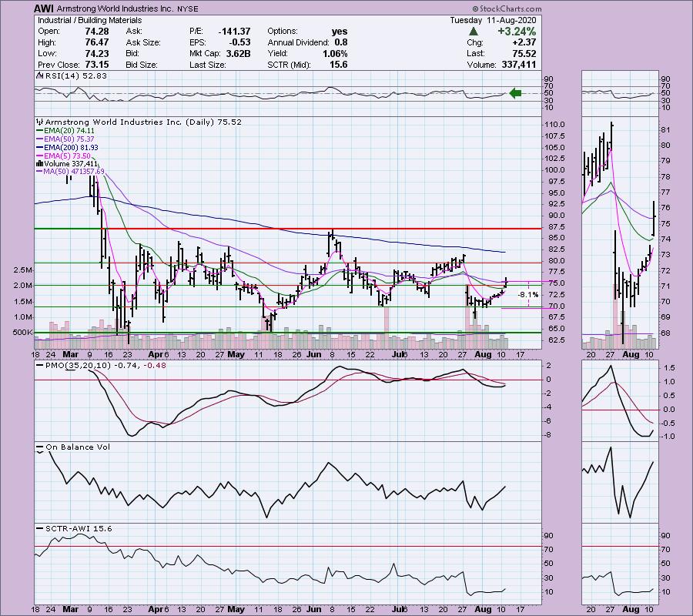Click the 500K volume axis label
Viewport: 693px width, 616px height.
(x=22, y=333)
